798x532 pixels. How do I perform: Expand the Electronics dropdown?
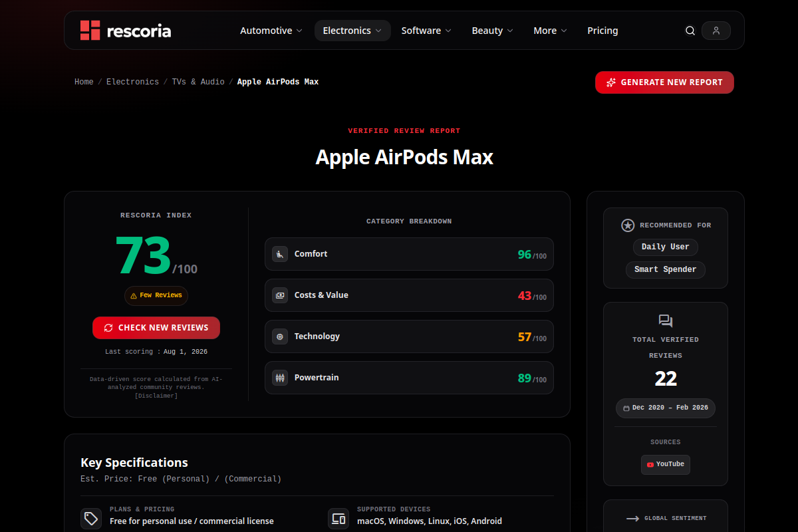(x=352, y=31)
